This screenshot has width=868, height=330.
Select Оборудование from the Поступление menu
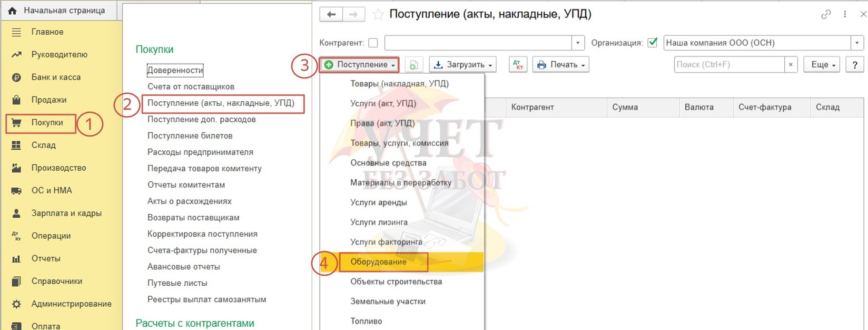click(x=378, y=262)
